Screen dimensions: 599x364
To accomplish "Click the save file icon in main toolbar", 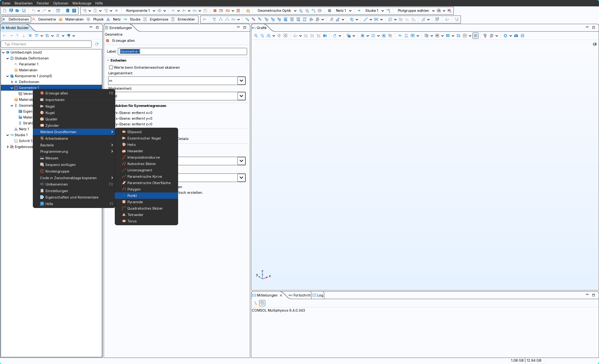I will point(24,11).
